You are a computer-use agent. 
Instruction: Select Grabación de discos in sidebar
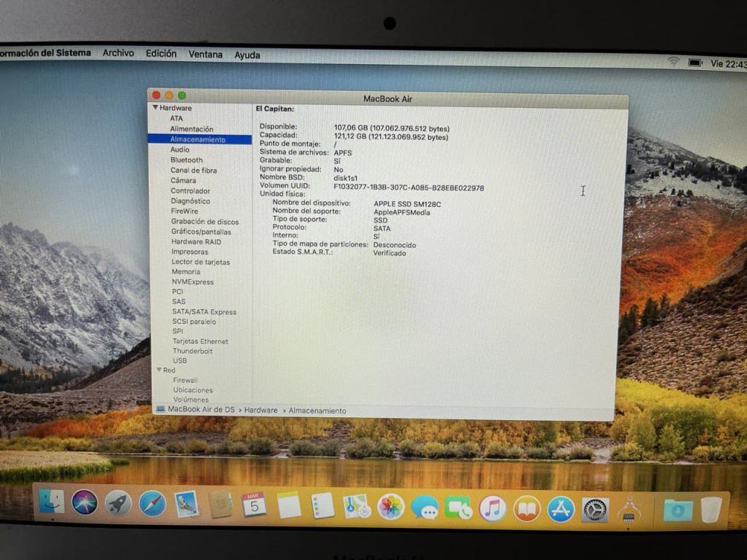coord(205,222)
